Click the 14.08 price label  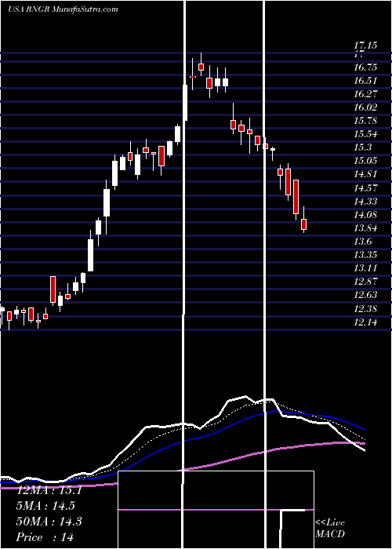pyautogui.click(x=365, y=215)
